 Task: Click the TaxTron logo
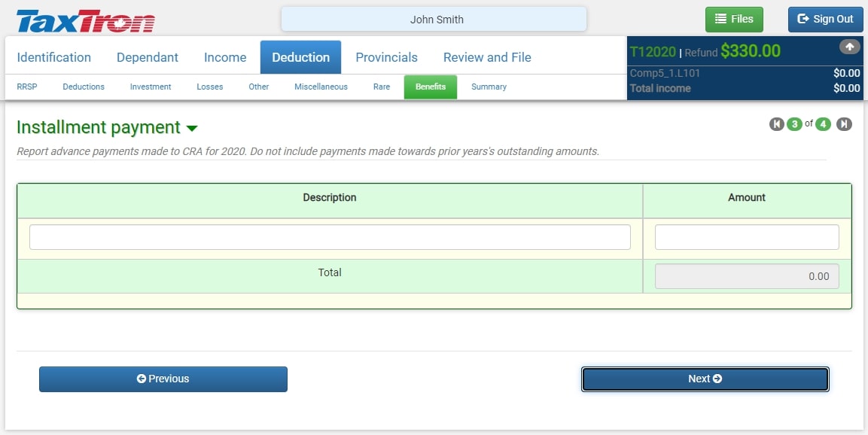click(86, 21)
